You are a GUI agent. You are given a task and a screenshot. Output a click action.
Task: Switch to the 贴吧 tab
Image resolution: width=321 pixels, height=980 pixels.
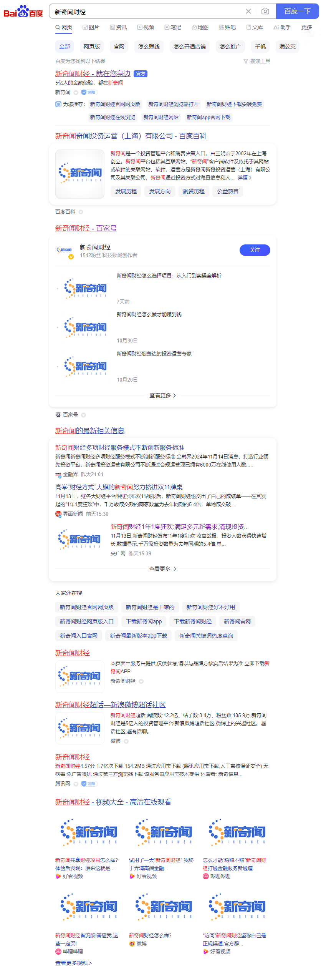[x=227, y=27]
